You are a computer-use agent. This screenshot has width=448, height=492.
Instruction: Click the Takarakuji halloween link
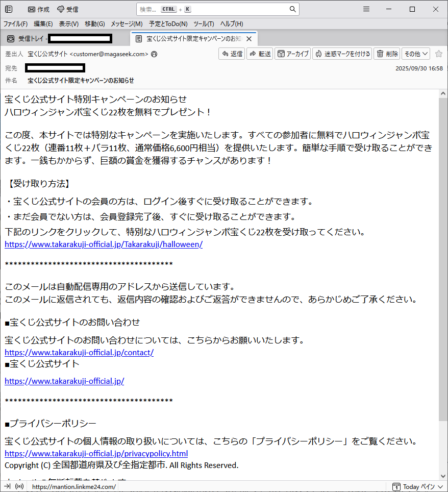[104, 244]
